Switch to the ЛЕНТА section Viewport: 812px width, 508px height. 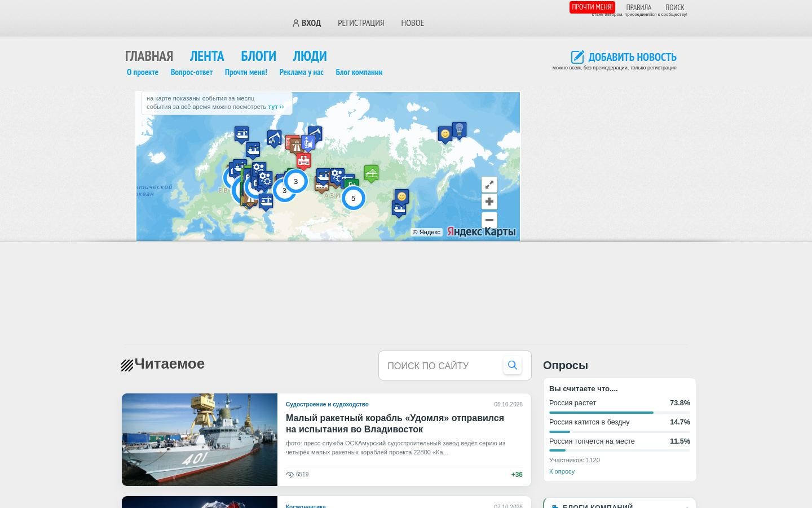coord(207,56)
